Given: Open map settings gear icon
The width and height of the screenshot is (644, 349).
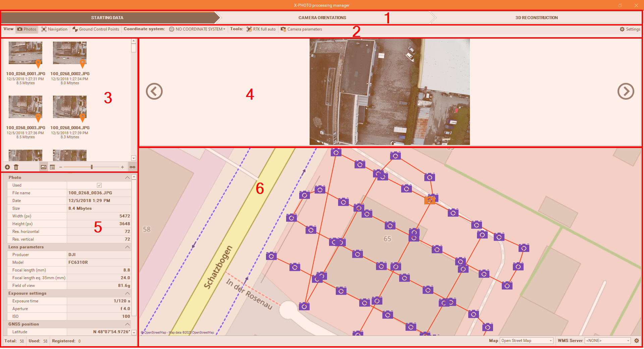Looking at the screenshot, I should (637, 341).
